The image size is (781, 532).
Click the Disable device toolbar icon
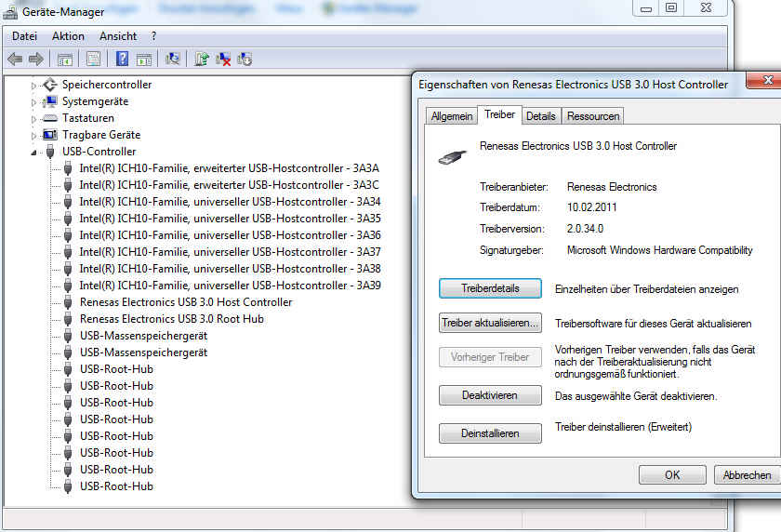pos(245,60)
